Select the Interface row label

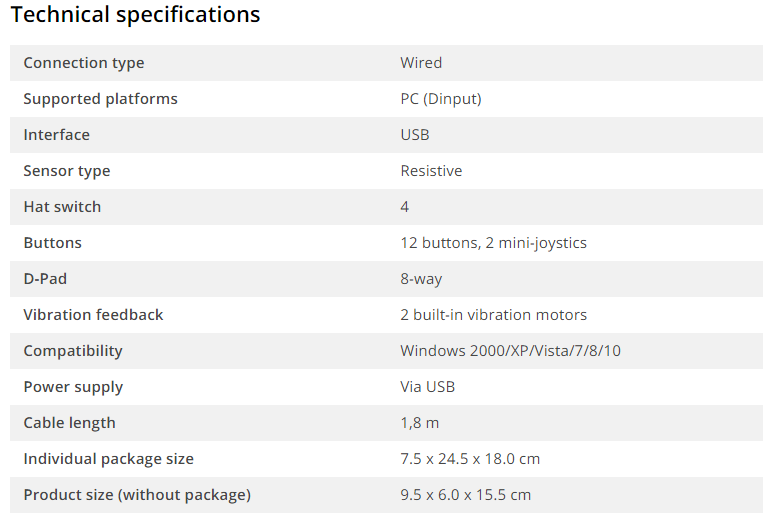tap(56, 135)
